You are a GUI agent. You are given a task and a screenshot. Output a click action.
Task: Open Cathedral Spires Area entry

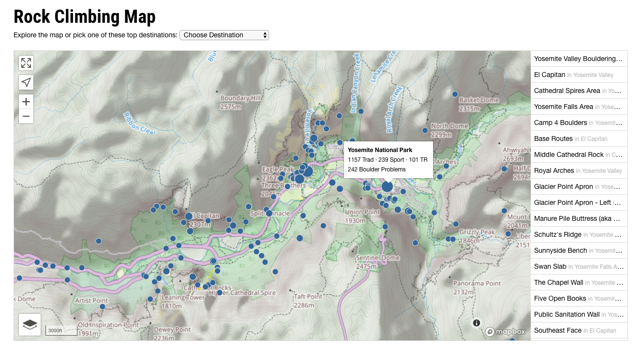(579, 91)
